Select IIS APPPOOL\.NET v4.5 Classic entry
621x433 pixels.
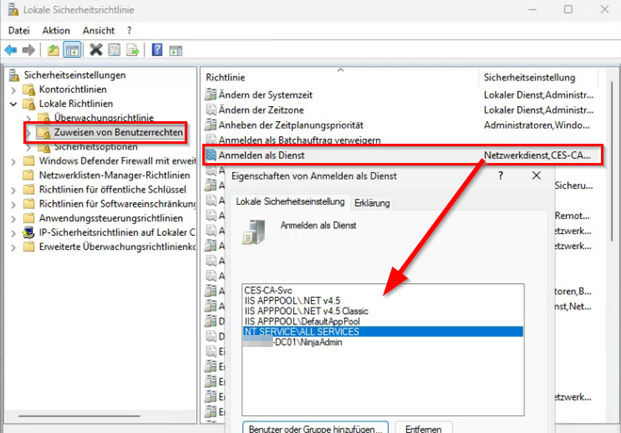click(x=306, y=311)
